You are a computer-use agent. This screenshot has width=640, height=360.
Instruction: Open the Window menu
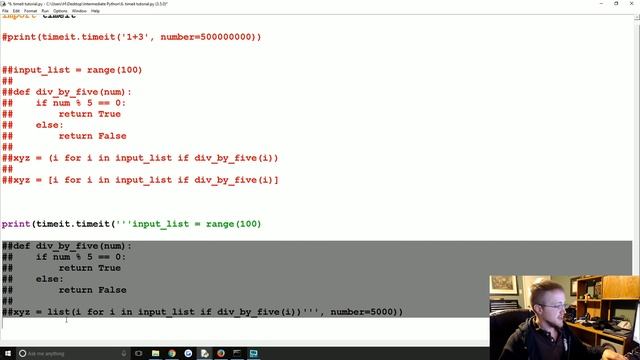coord(79,11)
